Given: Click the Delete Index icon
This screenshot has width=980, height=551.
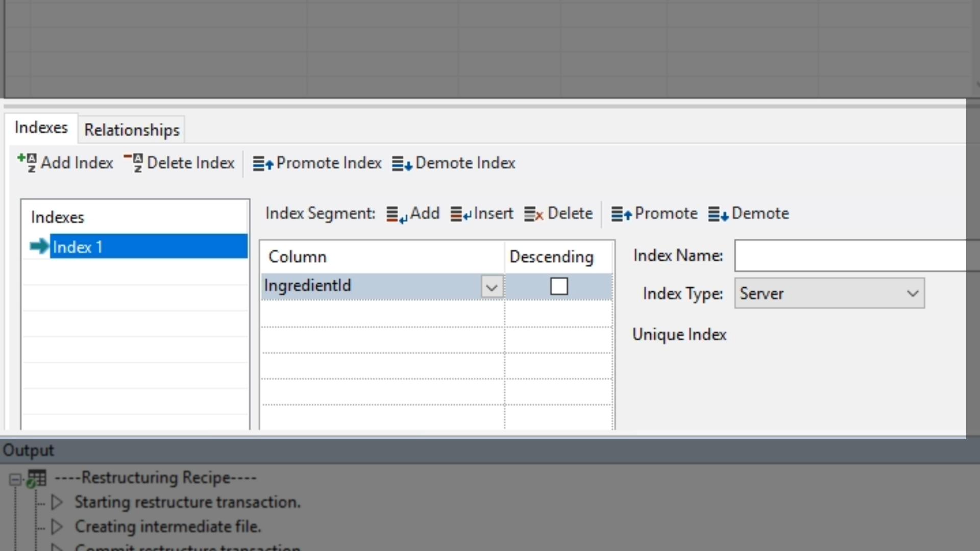Looking at the screenshot, I should point(134,163).
